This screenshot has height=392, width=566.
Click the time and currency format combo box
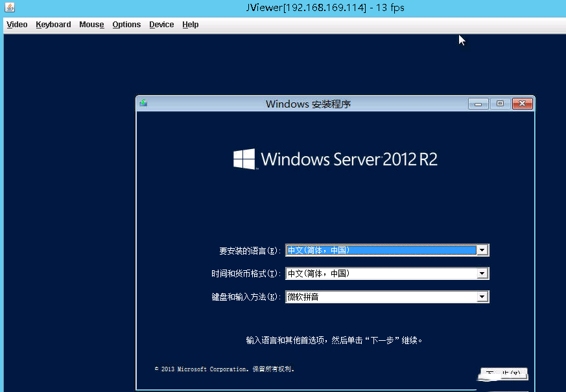(387, 273)
